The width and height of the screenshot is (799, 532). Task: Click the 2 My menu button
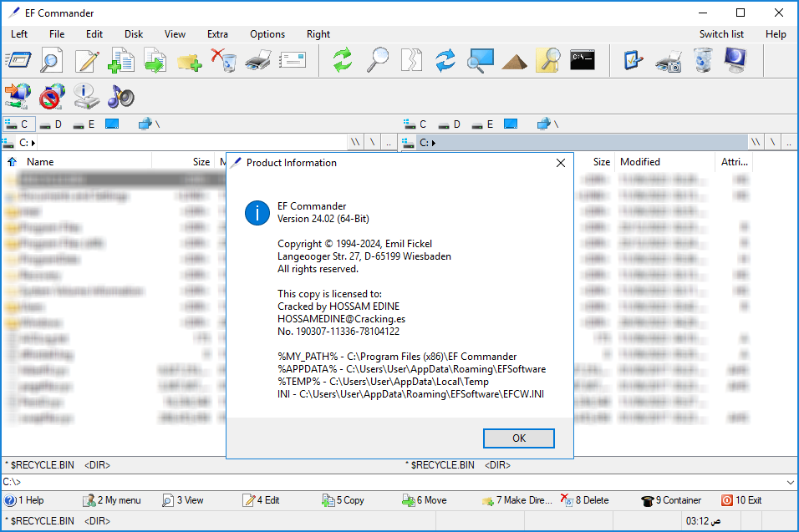click(x=112, y=500)
